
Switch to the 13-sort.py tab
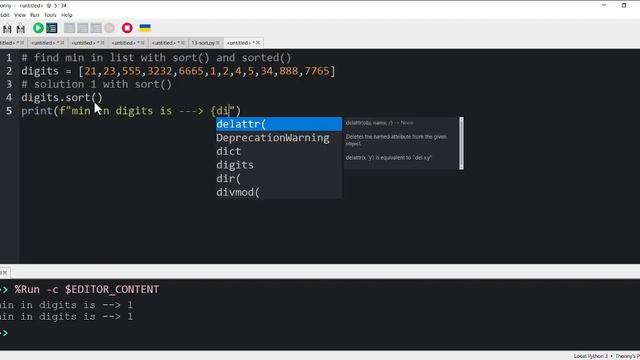(x=203, y=43)
